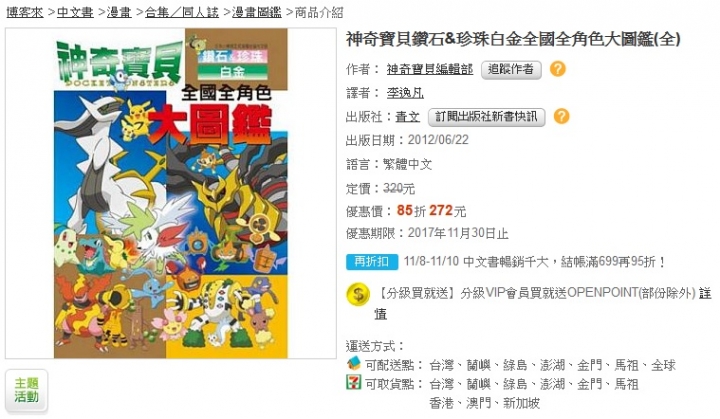Click the help icon beside publisher subscription
720x419 pixels.
[561, 116]
